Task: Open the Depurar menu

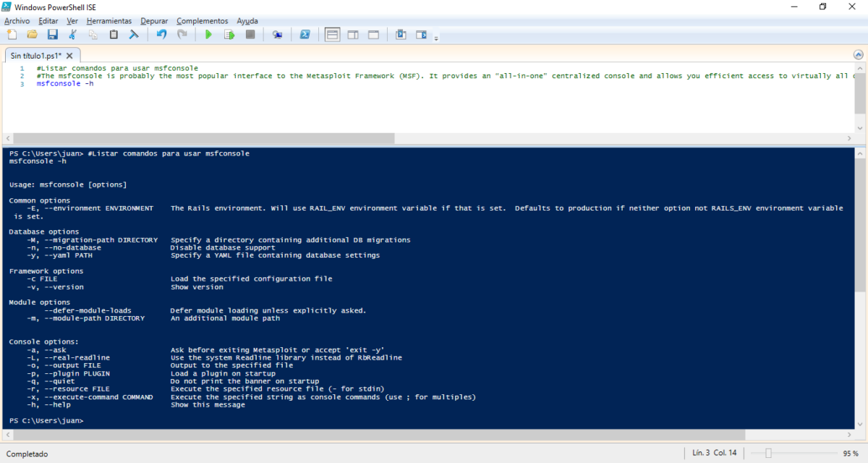Action: [154, 21]
